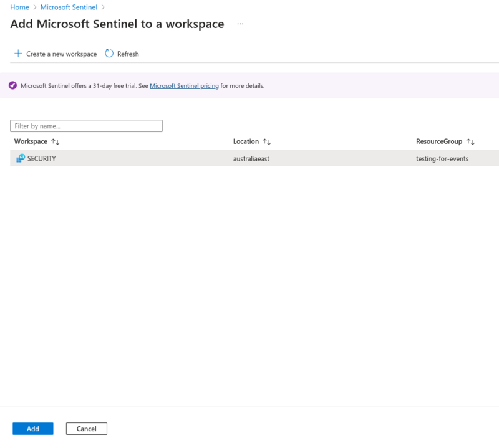Click the Home breadcrumb link
Image resolution: width=499 pixels, height=448 pixels.
pos(19,7)
